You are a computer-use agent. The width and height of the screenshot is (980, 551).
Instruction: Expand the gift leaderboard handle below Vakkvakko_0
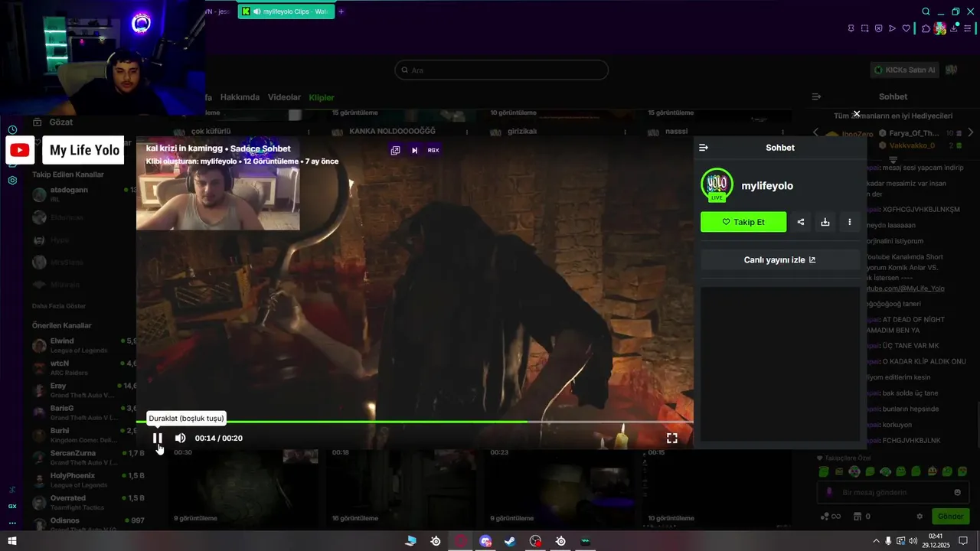coord(893,159)
